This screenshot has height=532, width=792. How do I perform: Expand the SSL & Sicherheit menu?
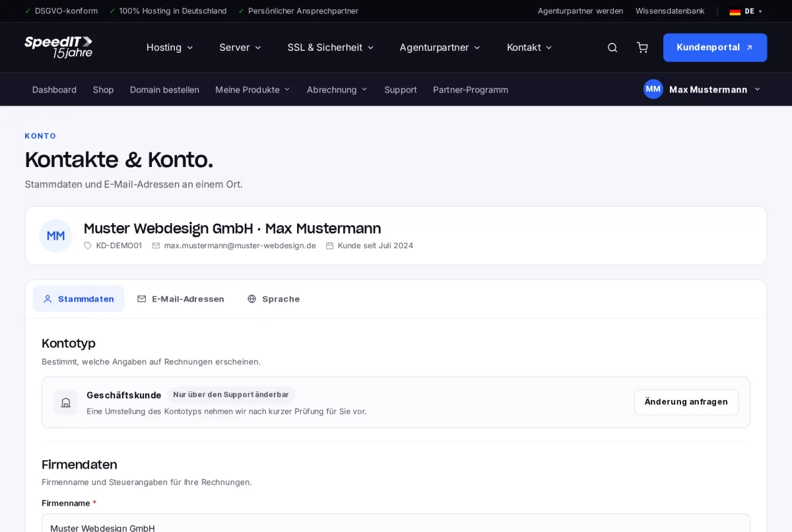pos(331,48)
